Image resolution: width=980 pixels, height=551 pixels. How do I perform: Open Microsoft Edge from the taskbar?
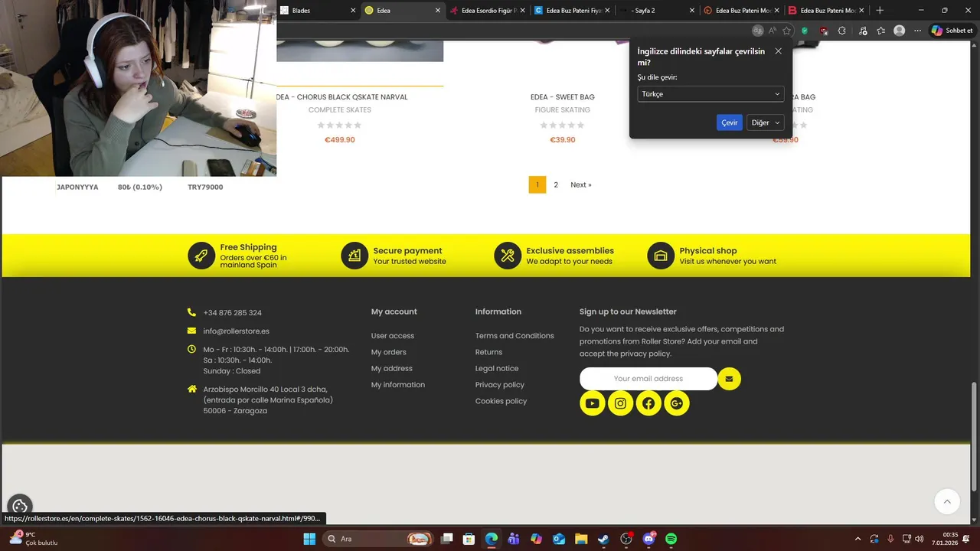coord(491,539)
